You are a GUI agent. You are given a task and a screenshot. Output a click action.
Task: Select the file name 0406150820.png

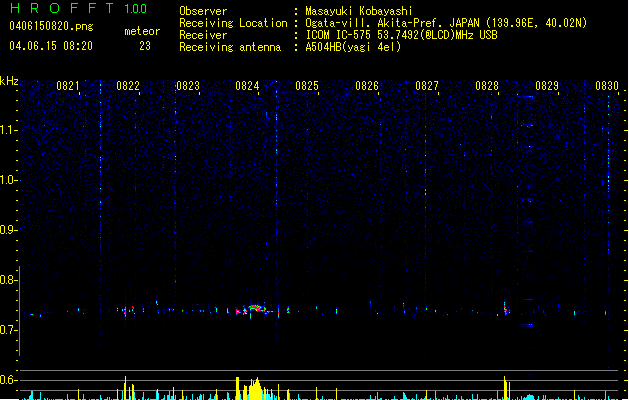tap(51, 26)
